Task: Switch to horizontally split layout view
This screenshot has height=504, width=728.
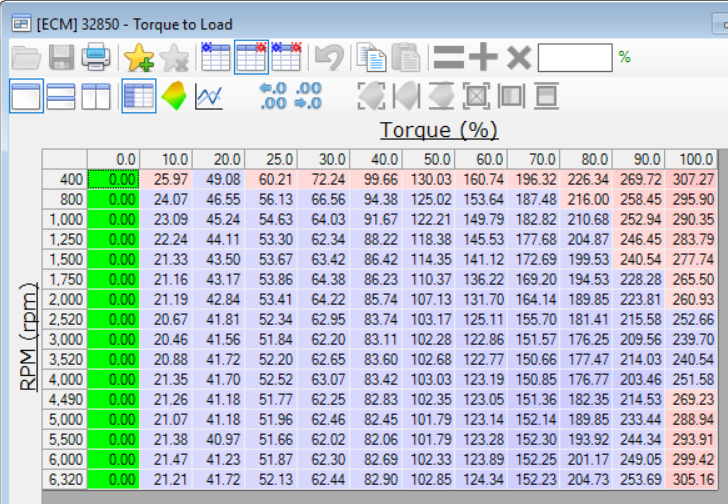Action: (x=61, y=97)
